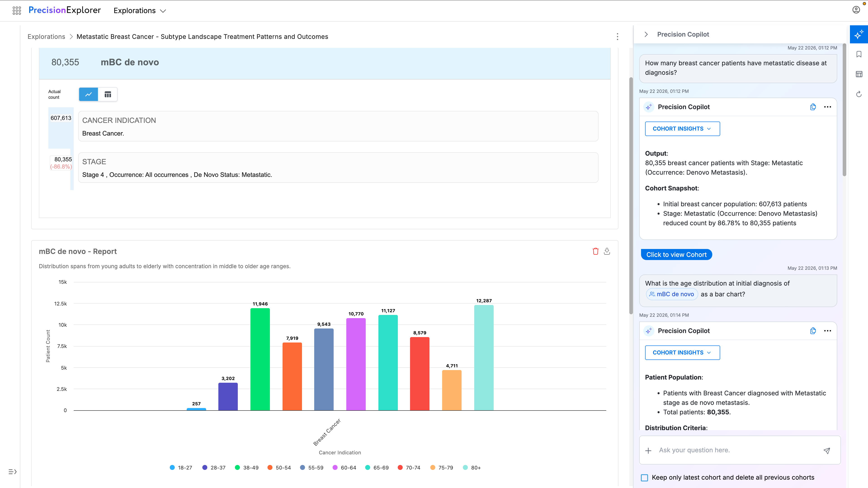The height and width of the screenshot is (488, 868).
Task: Check Keep only latest cohort checkbox
Action: click(x=644, y=478)
